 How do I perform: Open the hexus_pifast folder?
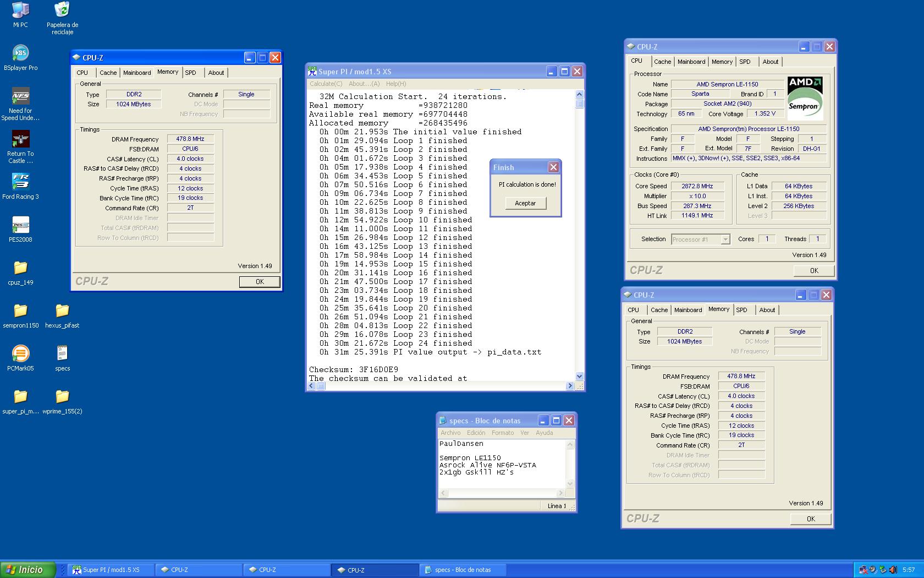tap(62, 315)
